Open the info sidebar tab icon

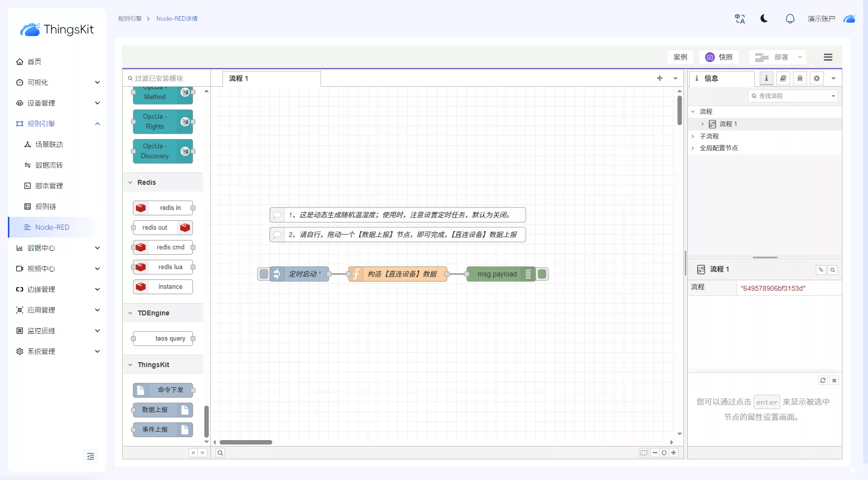pos(766,78)
